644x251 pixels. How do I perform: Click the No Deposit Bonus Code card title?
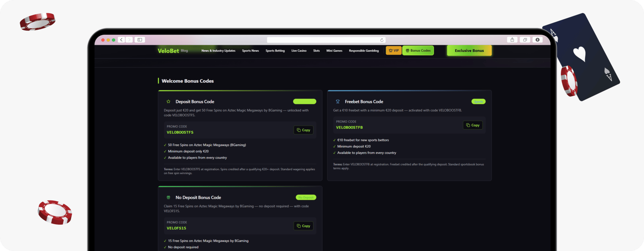click(x=198, y=197)
